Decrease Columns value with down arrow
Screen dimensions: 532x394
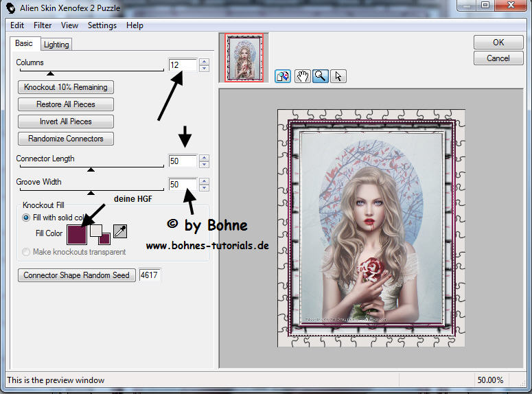[205, 68]
